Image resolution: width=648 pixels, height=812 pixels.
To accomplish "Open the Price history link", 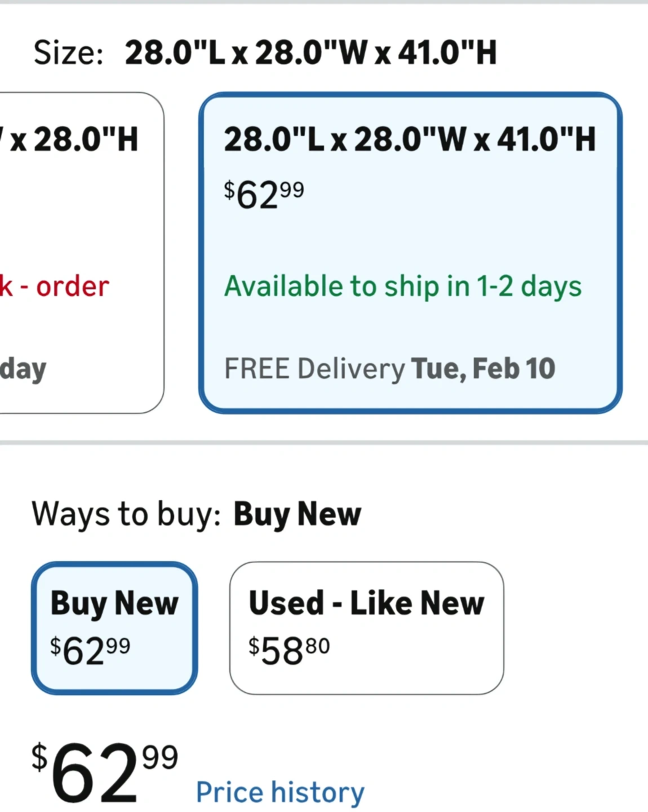I will 280,792.
